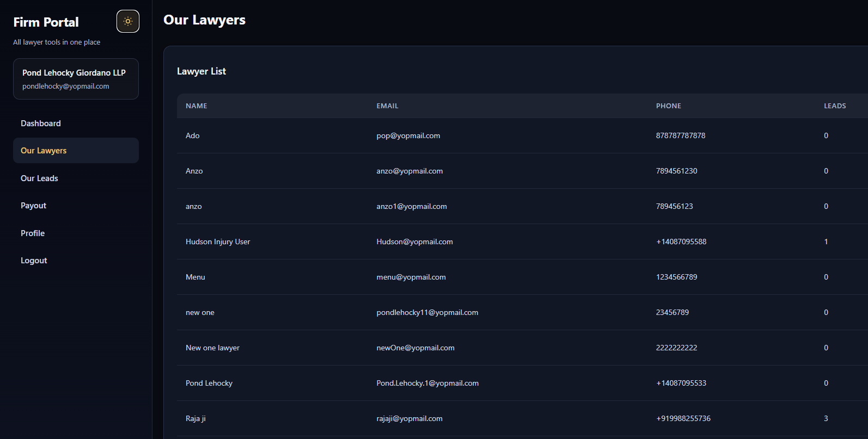Click email menu@yopmail.com
The width and height of the screenshot is (868, 439).
click(411, 277)
